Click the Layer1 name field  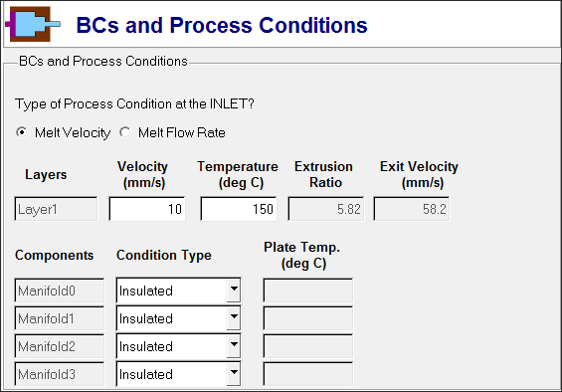(x=56, y=209)
